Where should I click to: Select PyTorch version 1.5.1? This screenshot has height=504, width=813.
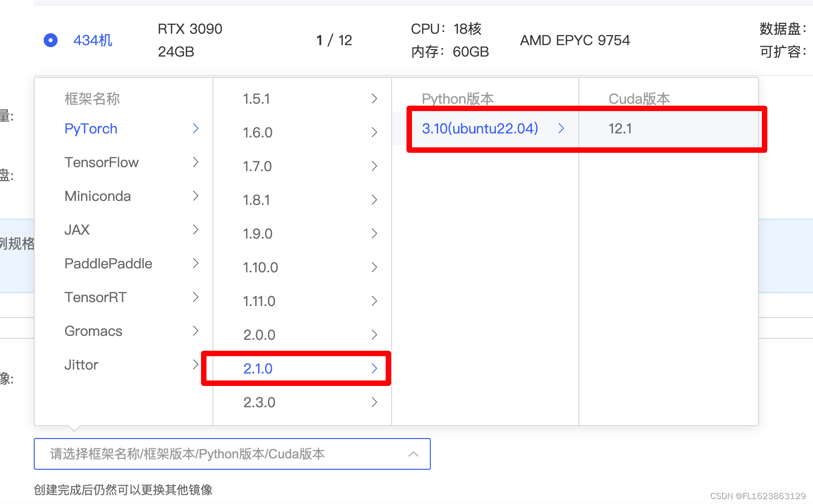click(257, 99)
